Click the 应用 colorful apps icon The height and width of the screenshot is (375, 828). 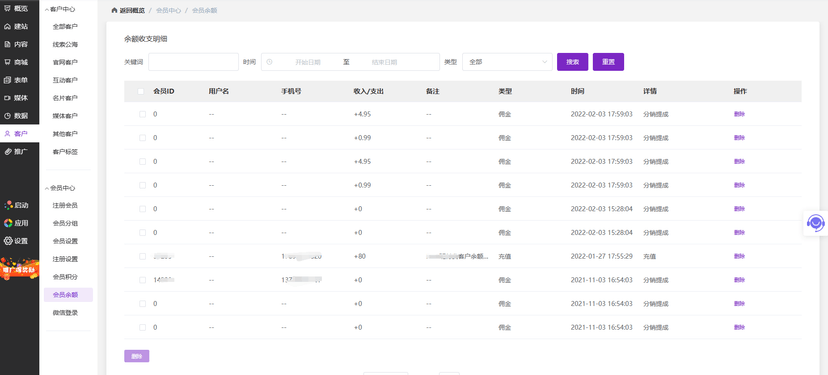coord(8,223)
